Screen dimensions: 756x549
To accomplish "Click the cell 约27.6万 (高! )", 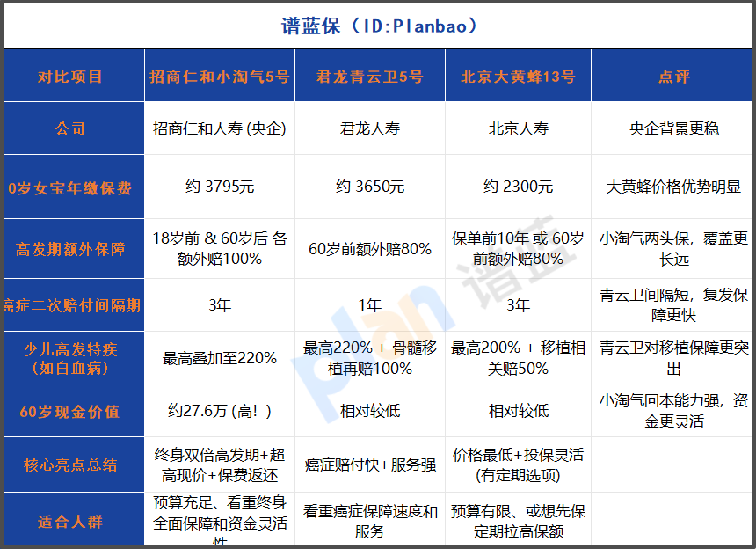I will [220, 411].
